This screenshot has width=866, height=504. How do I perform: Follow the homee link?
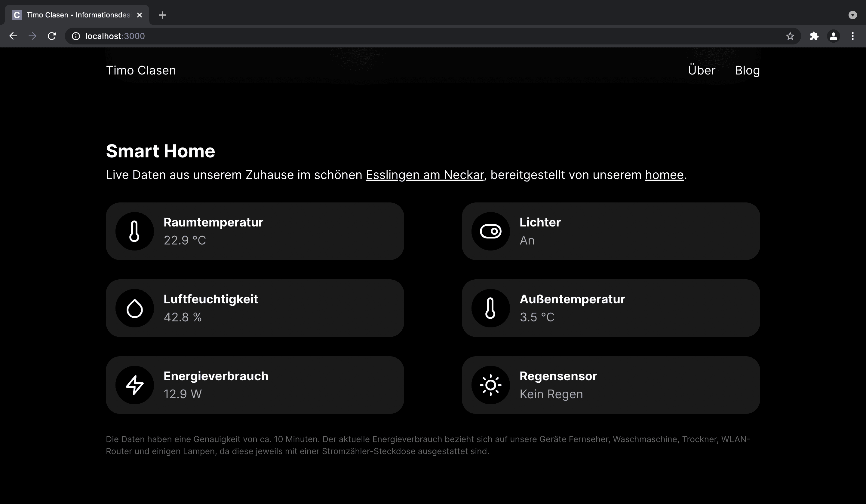664,175
